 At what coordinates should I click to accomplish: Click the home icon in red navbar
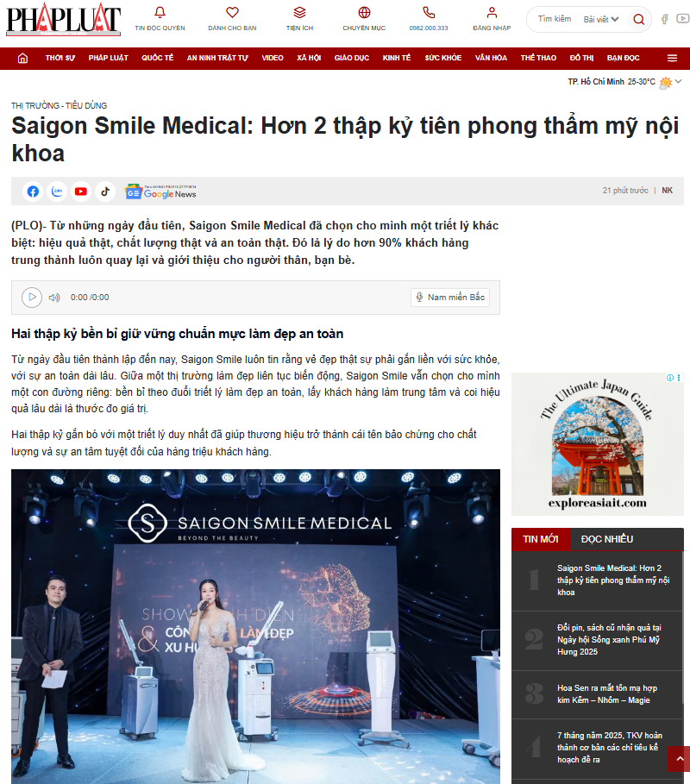(22, 58)
